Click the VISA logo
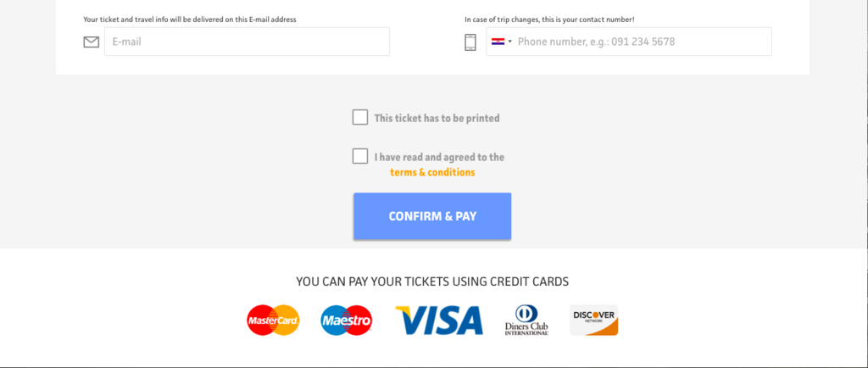Image resolution: width=868 pixels, height=368 pixels. point(440,321)
